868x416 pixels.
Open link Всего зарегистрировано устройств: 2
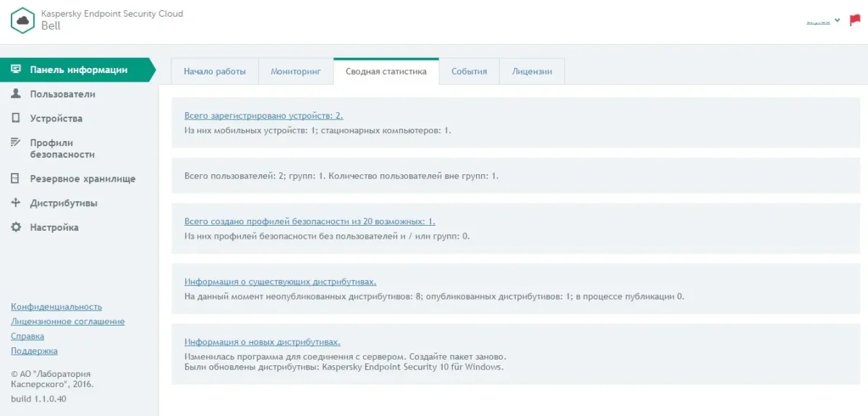pyautogui.click(x=263, y=116)
